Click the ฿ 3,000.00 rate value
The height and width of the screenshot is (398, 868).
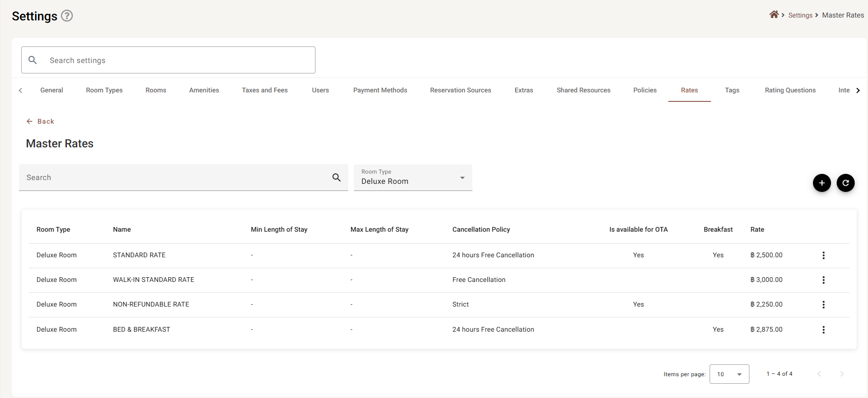pyautogui.click(x=766, y=280)
